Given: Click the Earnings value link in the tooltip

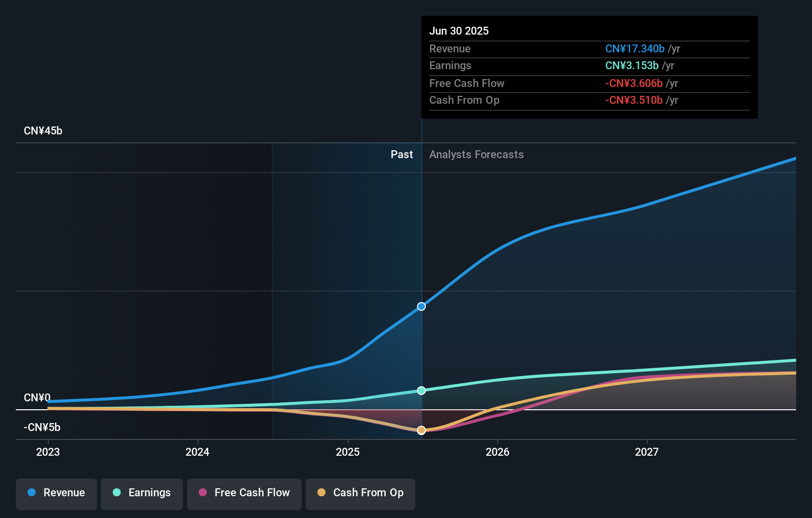Looking at the screenshot, I should coord(632,65).
